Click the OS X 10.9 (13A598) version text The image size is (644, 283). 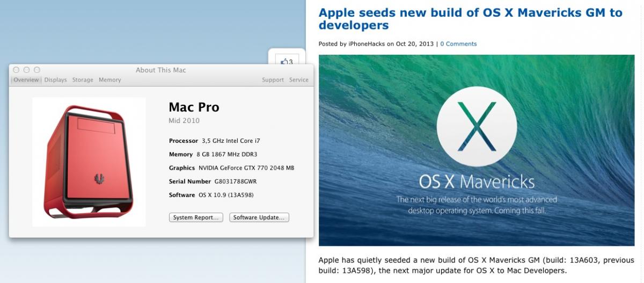click(226, 195)
